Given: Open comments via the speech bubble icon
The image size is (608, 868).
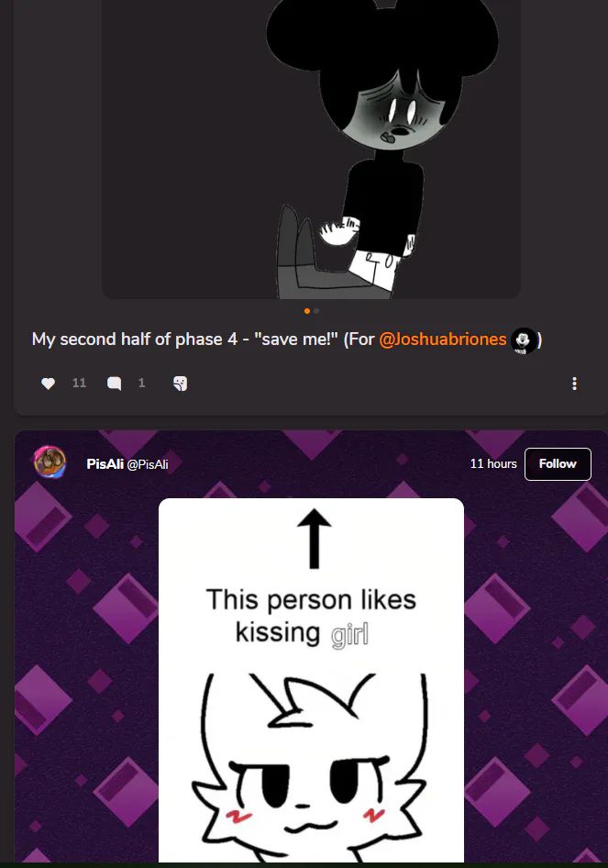Looking at the screenshot, I should 114,383.
